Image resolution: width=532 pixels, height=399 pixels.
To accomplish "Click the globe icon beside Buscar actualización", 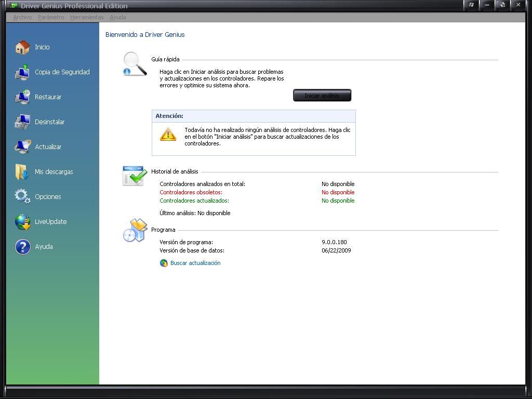I will (x=164, y=263).
